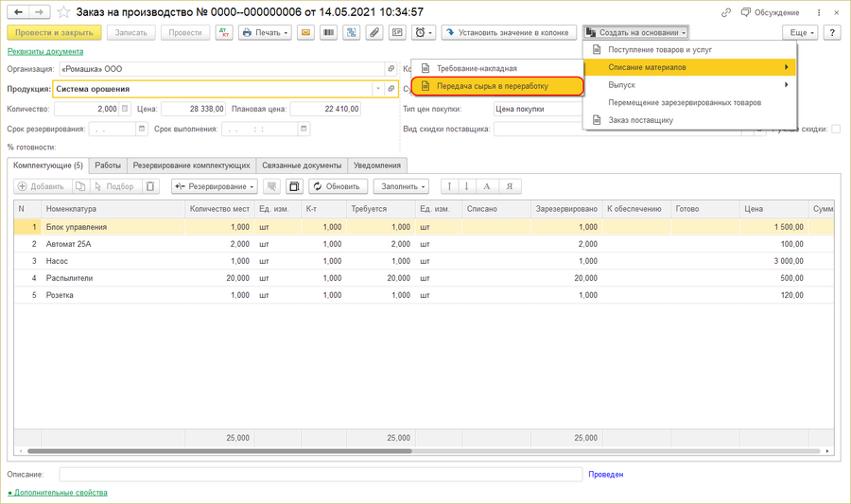Choose Поступление товаров и услуг
Image resolution: width=851 pixels, height=504 pixels.
690,49
